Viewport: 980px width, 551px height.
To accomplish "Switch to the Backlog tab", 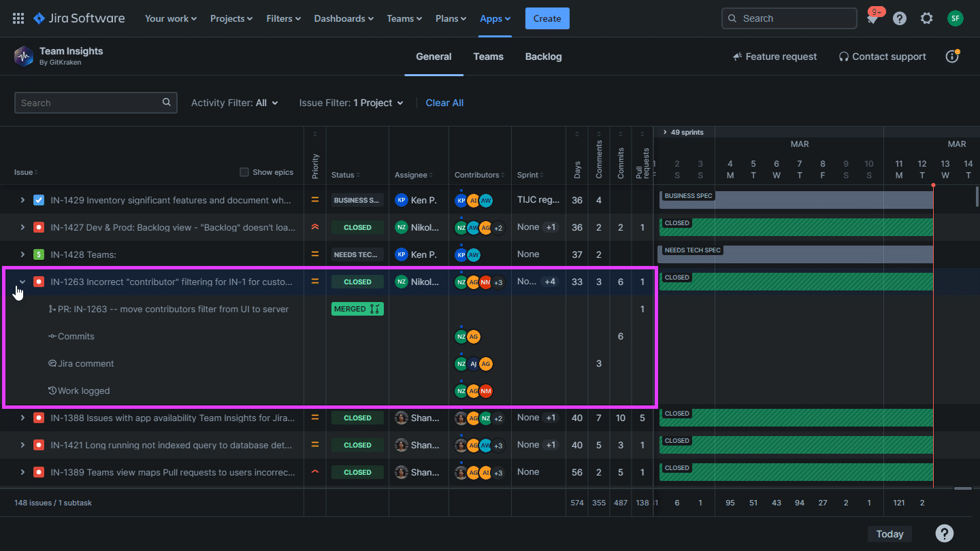I will click(x=544, y=56).
